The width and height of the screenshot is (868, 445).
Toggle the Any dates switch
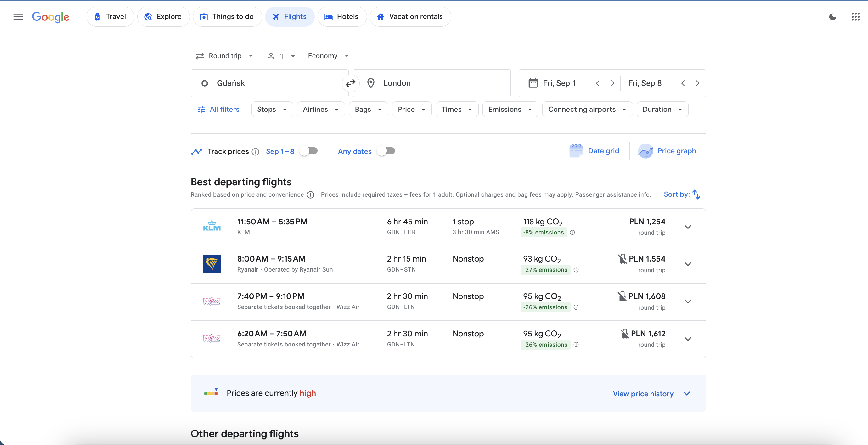pos(386,151)
